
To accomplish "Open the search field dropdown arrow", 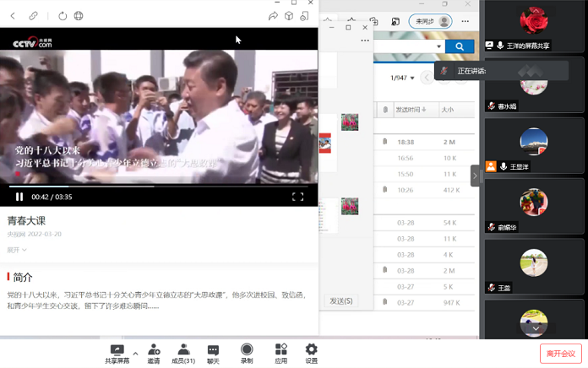I will 438,46.
